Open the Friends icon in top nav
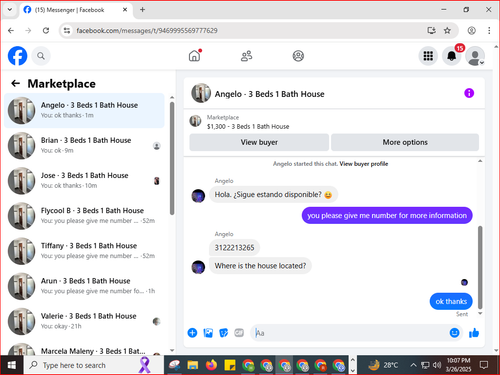This screenshot has height=375, width=500. [x=246, y=56]
